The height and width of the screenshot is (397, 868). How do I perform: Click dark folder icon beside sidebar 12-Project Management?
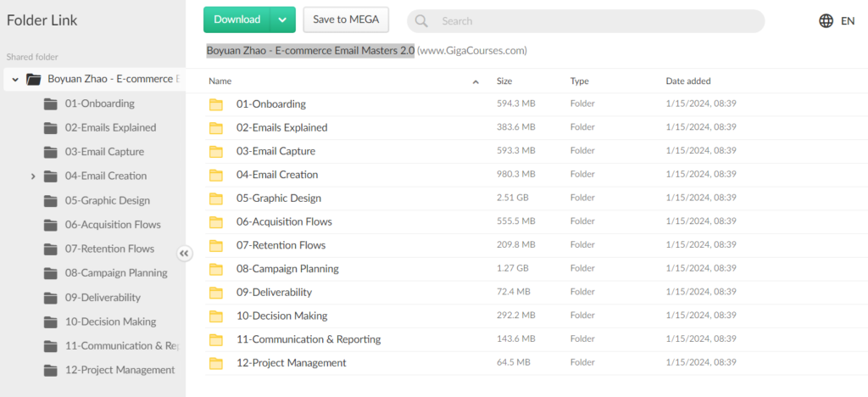[51, 370]
